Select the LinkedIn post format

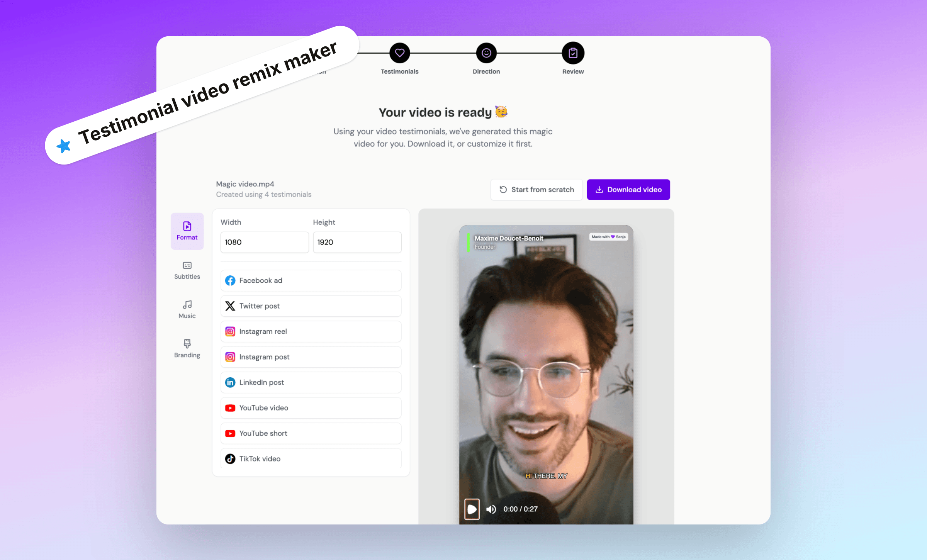click(x=311, y=382)
